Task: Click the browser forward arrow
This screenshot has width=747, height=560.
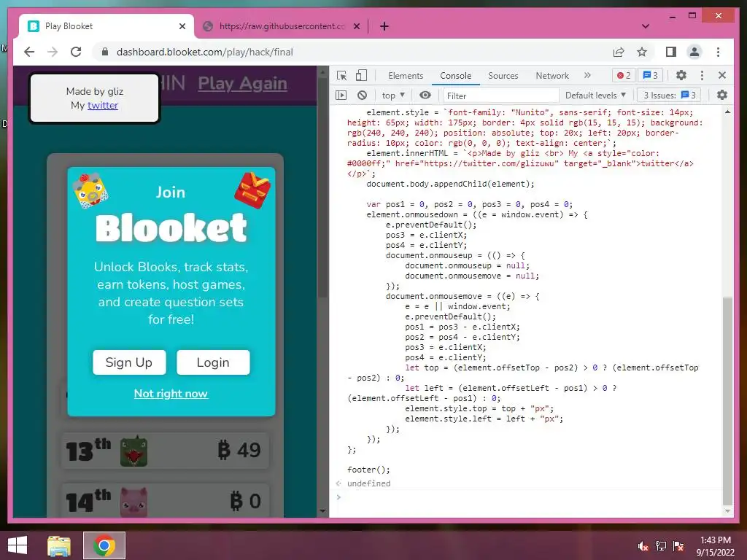Action: point(53,52)
